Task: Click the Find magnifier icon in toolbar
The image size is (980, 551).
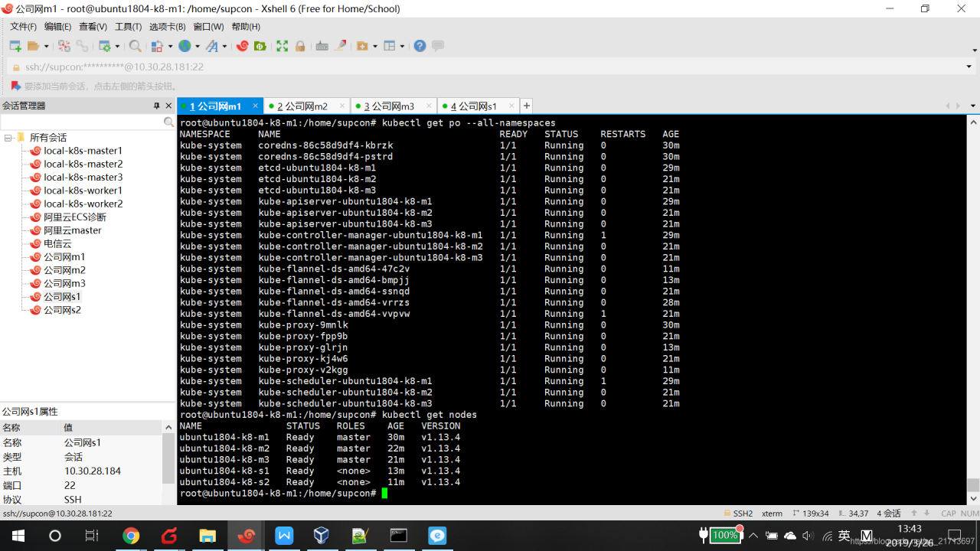Action: (136, 46)
